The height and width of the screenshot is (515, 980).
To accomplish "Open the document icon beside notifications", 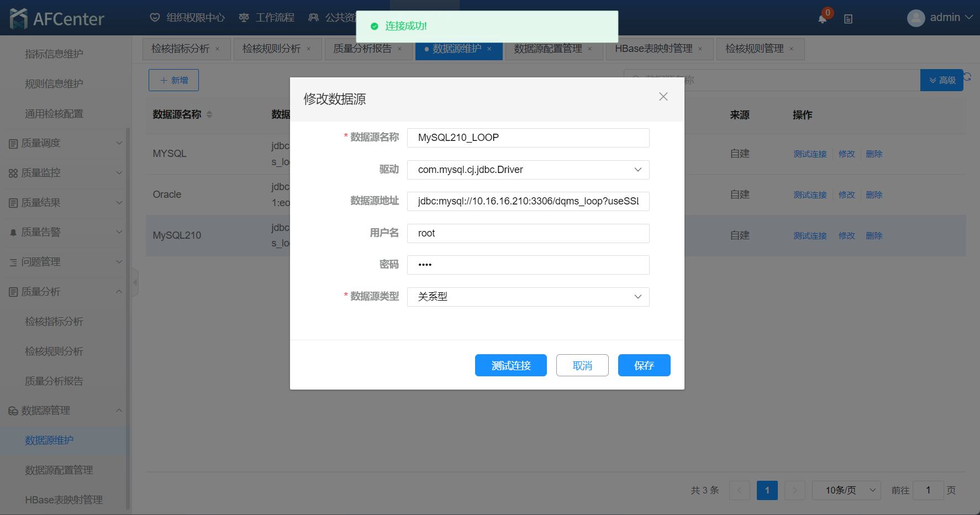I will pos(848,19).
